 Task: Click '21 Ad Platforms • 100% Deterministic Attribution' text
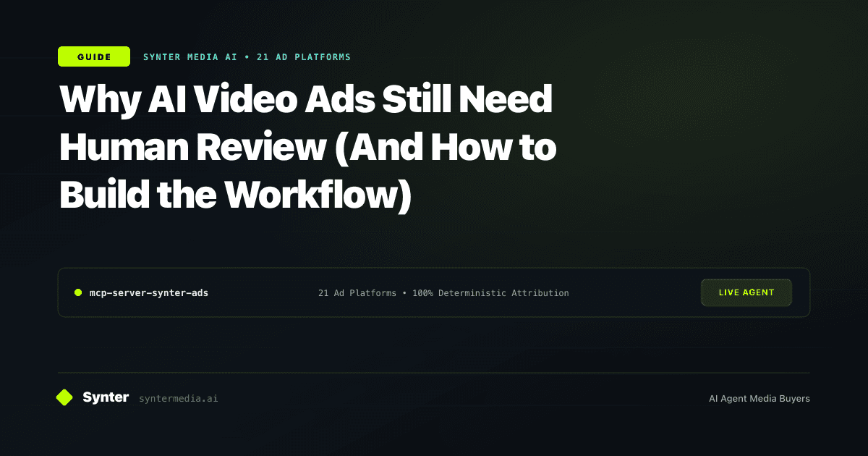click(x=443, y=293)
